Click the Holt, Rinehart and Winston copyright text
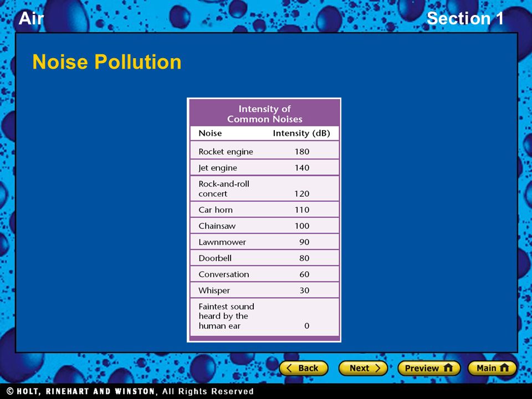The image size is (532, 399). point(130,391)
